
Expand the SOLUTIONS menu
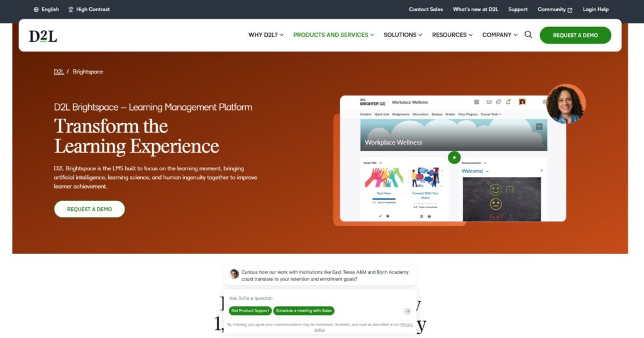(403, 35)
